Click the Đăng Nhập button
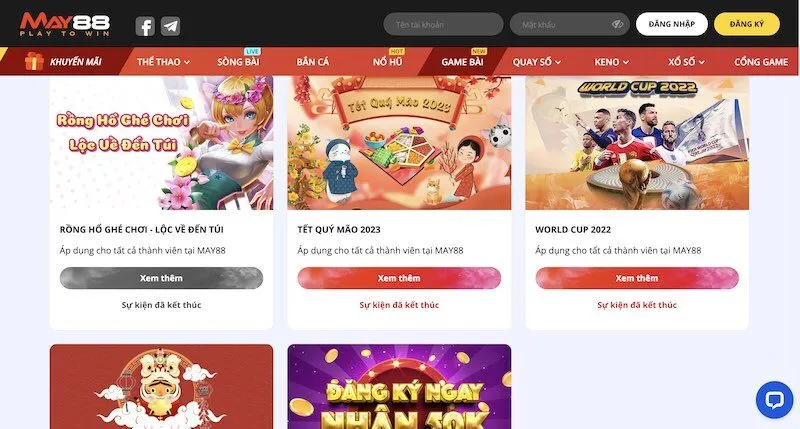This screenshot has height=429, width=800. pyautogui.click(x=671, y=24)
